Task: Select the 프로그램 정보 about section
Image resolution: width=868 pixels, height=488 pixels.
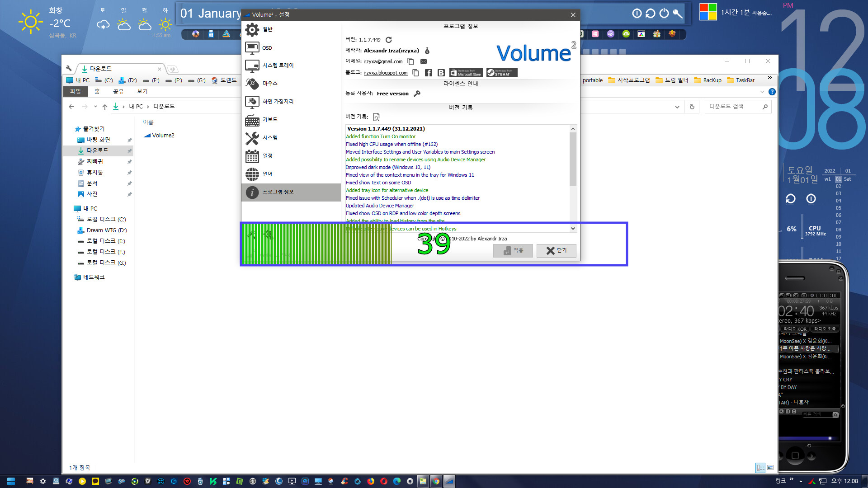Action: point(291,192)
